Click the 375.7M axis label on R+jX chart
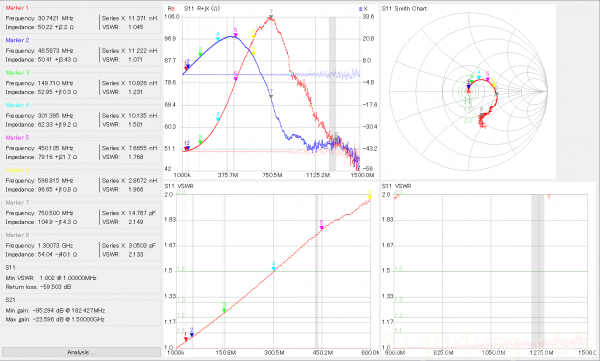This screenshot has height=361, width=600. coord(228,175)
